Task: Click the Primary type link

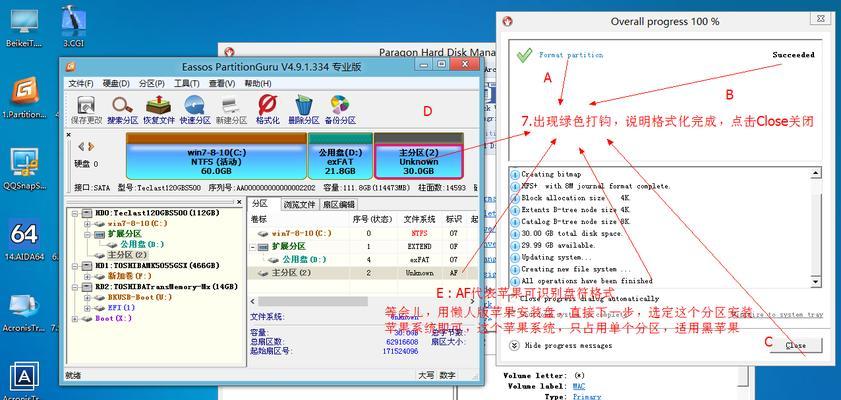Action: click(587, 397)
